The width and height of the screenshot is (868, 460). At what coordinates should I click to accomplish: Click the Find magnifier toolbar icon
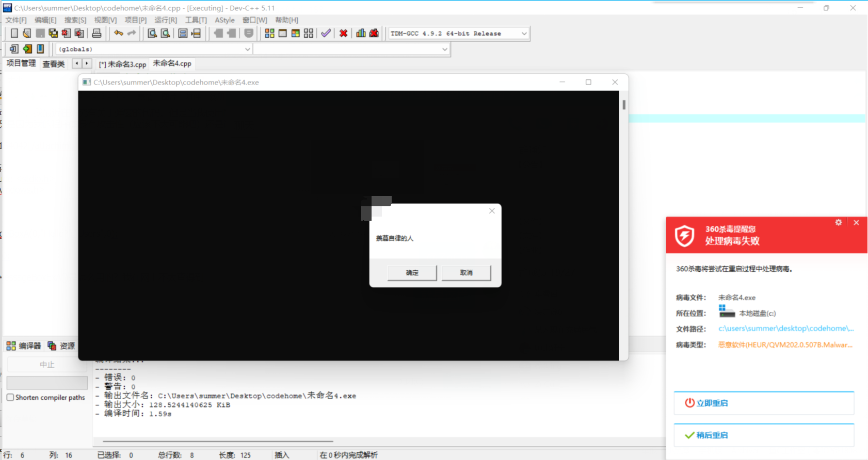pos(152,34)
